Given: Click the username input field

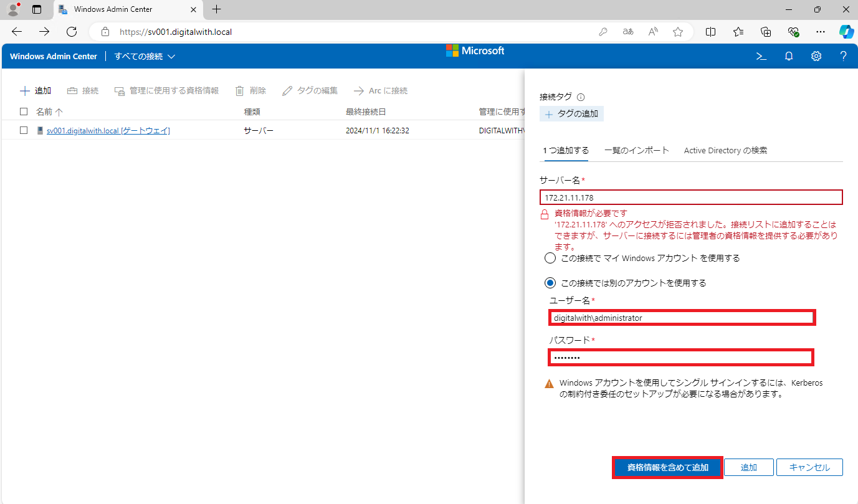Looking at the screenshot, I should coord(682,318).
